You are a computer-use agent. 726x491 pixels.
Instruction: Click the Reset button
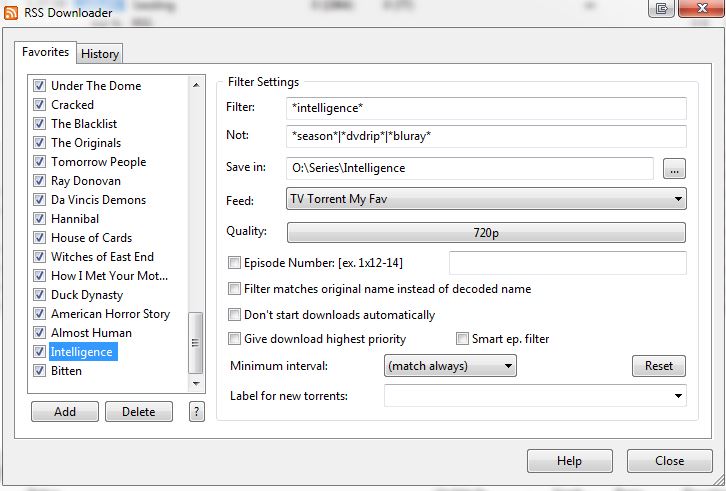[658, 366]
